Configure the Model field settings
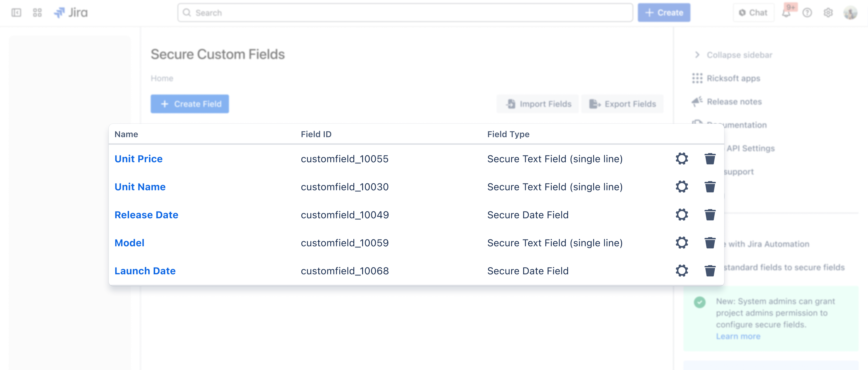The height and width of the screenshot is (370, 868). (x=682, y=242)
